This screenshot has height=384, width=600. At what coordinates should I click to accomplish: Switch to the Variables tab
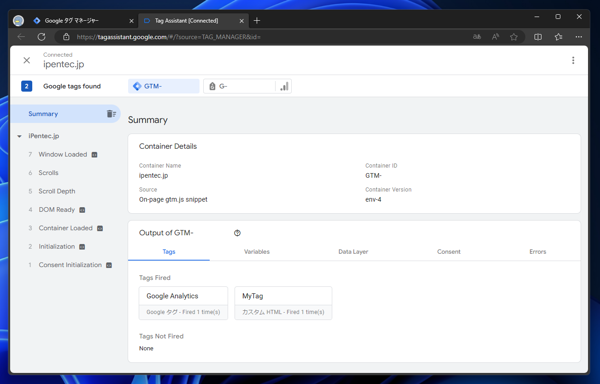257,252
